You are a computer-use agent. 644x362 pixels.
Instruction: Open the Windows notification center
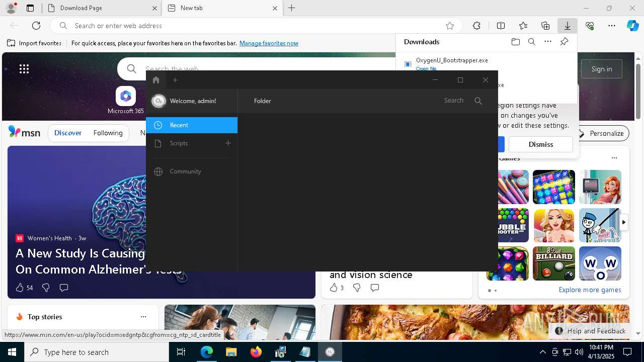[627, 352]
